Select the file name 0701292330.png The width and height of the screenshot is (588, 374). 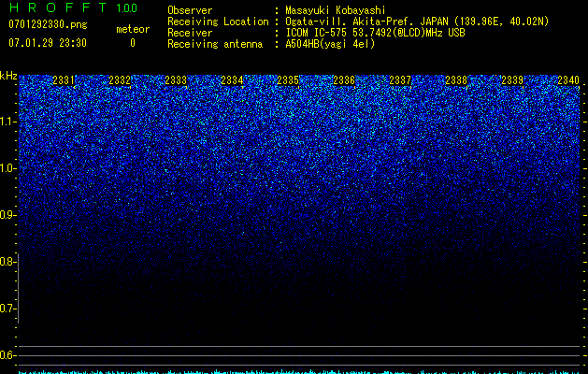point(48,25)
